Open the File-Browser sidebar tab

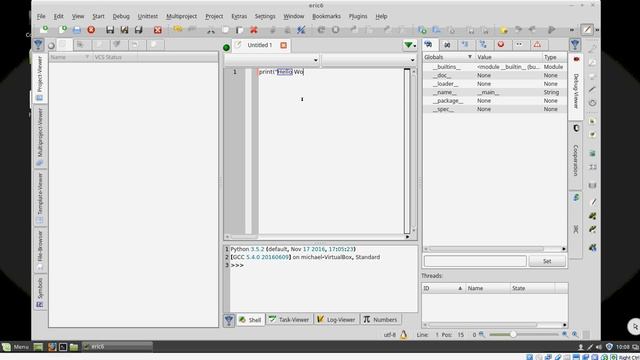click(x=40, y=250)
